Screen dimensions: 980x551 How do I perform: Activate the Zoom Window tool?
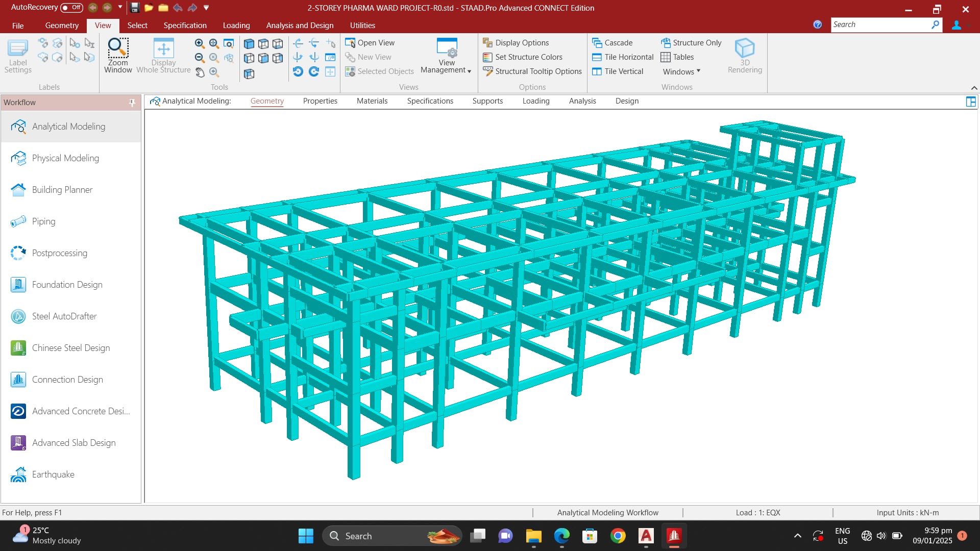click(x=118, y=55)
